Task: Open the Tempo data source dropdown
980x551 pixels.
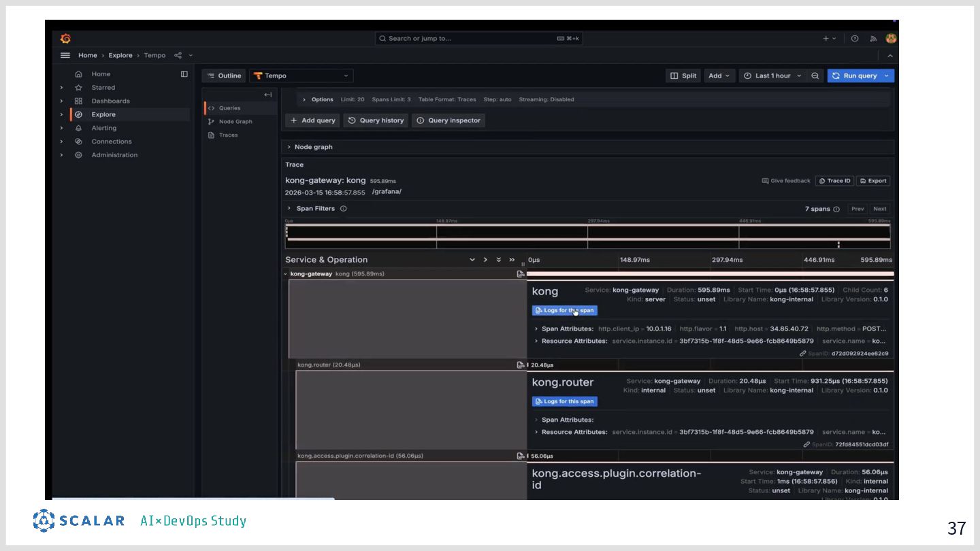Action: (301, 76)
